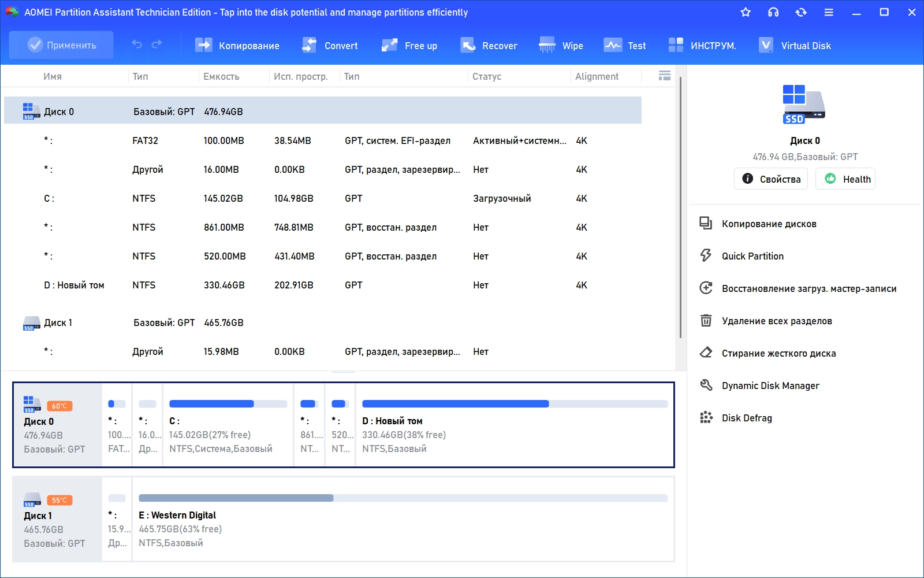
Task: Open the Recover tool
Action: [489, 46]
